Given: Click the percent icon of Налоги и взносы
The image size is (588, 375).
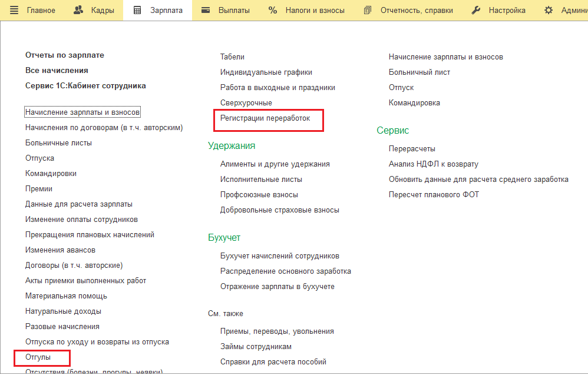Looking at the screenshot, I should coord(273,10).
